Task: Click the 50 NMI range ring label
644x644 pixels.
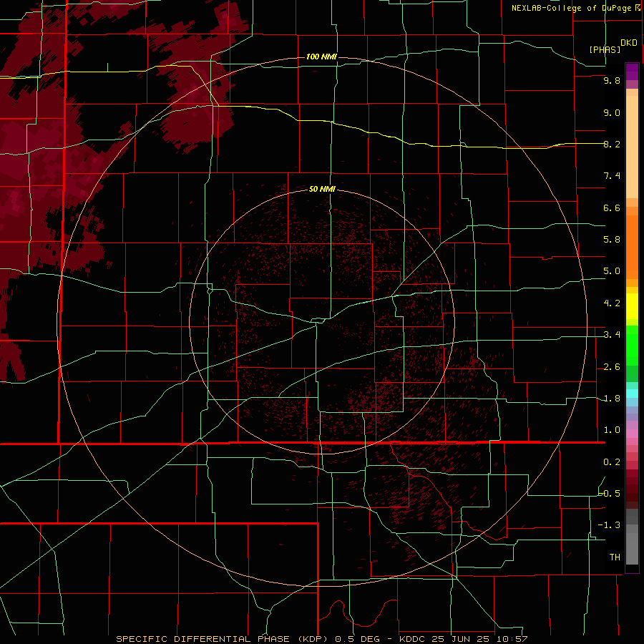Action: pyautogui.click(x=322, y=189)
